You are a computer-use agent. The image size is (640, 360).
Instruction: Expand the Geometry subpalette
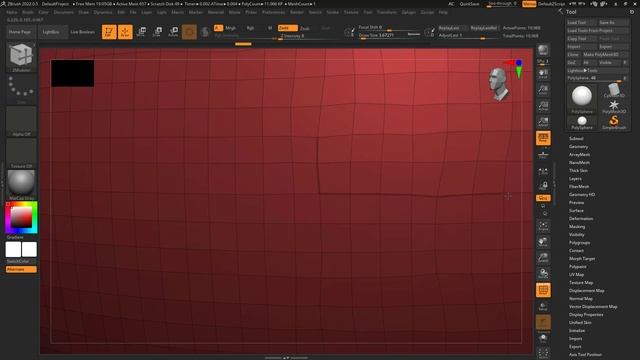[x=578, y=147]
